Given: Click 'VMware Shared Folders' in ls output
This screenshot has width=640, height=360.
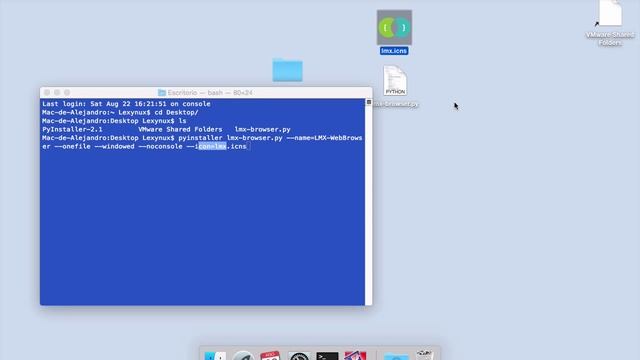Looking at the screenshot, I should (x=180, y=129).
